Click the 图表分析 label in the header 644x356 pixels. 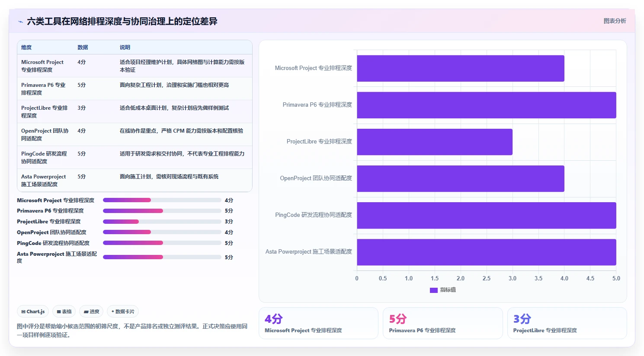point(615,21)
